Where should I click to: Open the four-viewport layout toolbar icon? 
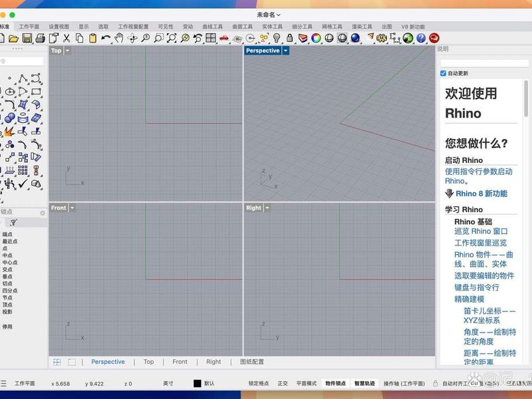coord(211,38)
